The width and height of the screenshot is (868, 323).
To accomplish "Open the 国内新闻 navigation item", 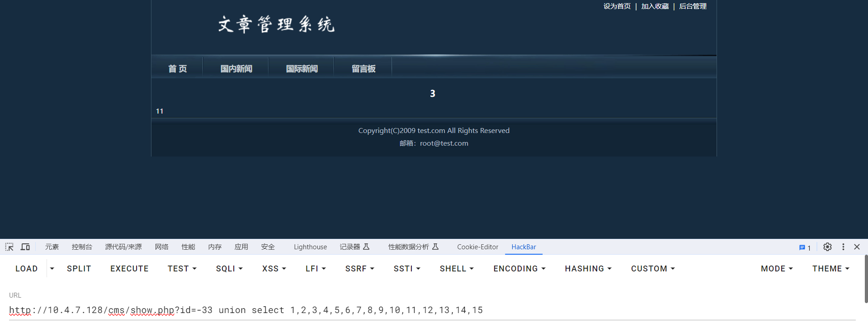I will tap(236, 69).
